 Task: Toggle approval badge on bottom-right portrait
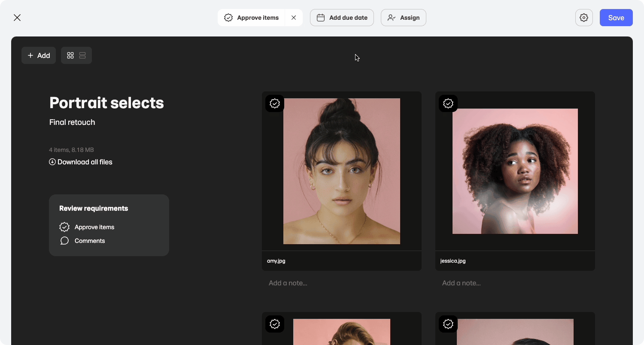click(448, 324)
